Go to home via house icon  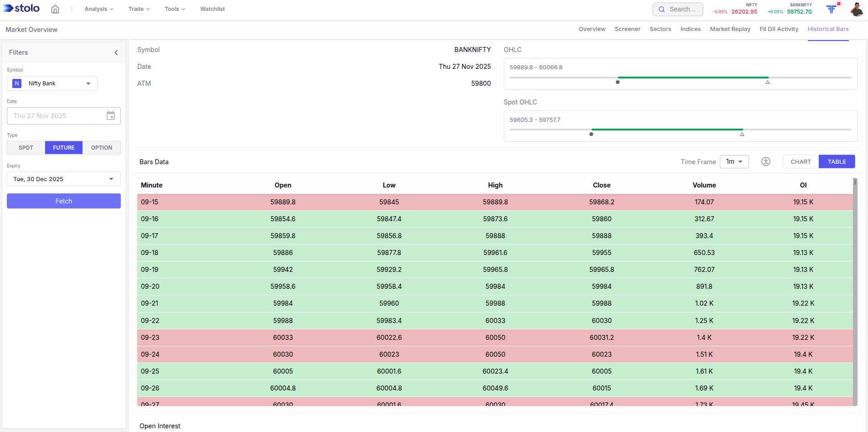(x=55, y=9)
